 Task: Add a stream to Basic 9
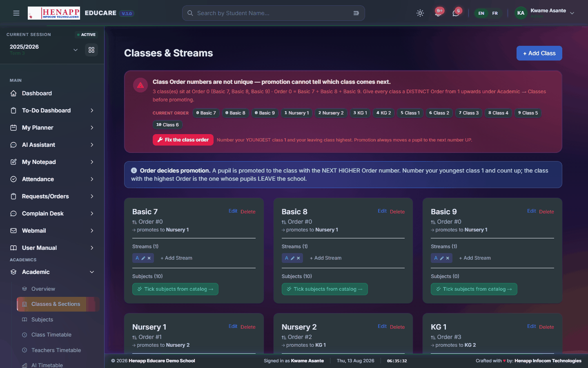[475, 258]
